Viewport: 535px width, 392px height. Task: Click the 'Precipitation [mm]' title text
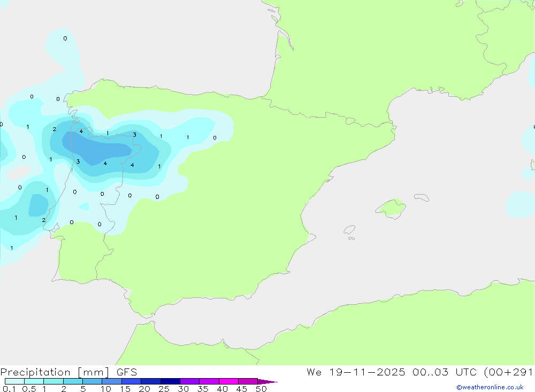click(x=55, y=372)
